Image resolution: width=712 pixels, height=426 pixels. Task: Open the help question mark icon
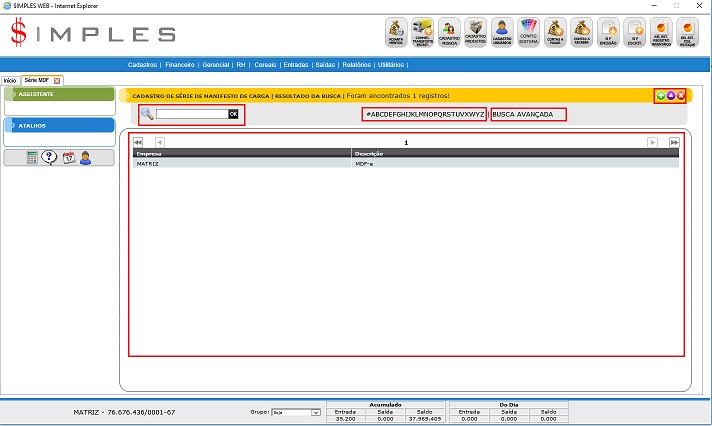point(49,157)
